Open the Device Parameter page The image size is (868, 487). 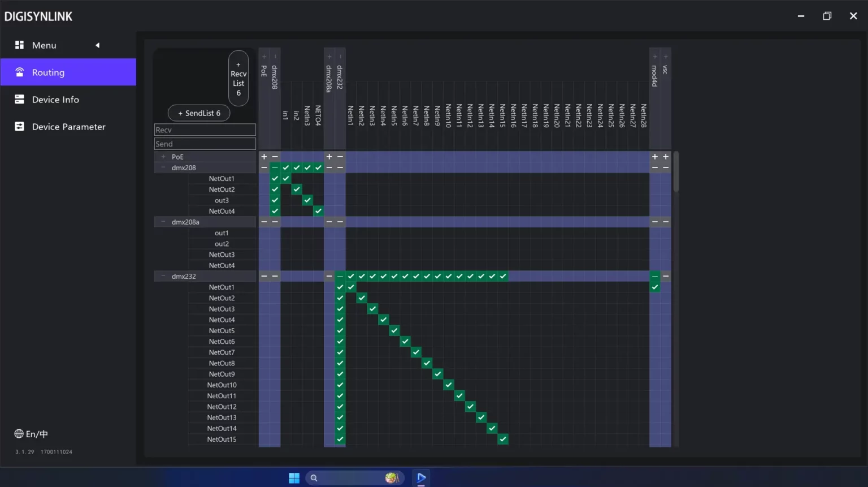(68, 127)
